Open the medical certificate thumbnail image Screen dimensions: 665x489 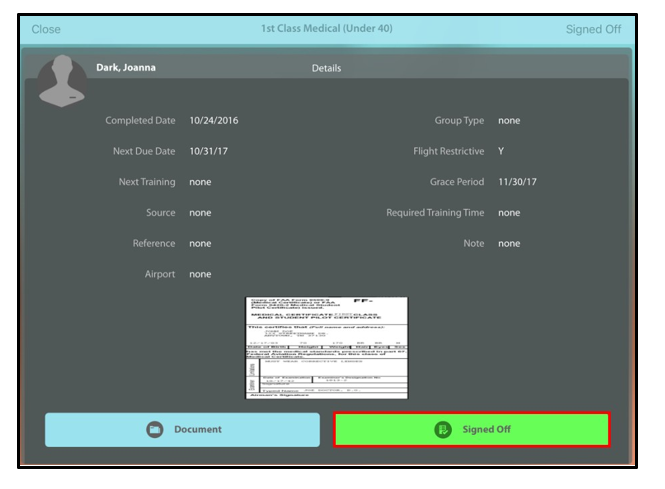pos(326,347)
